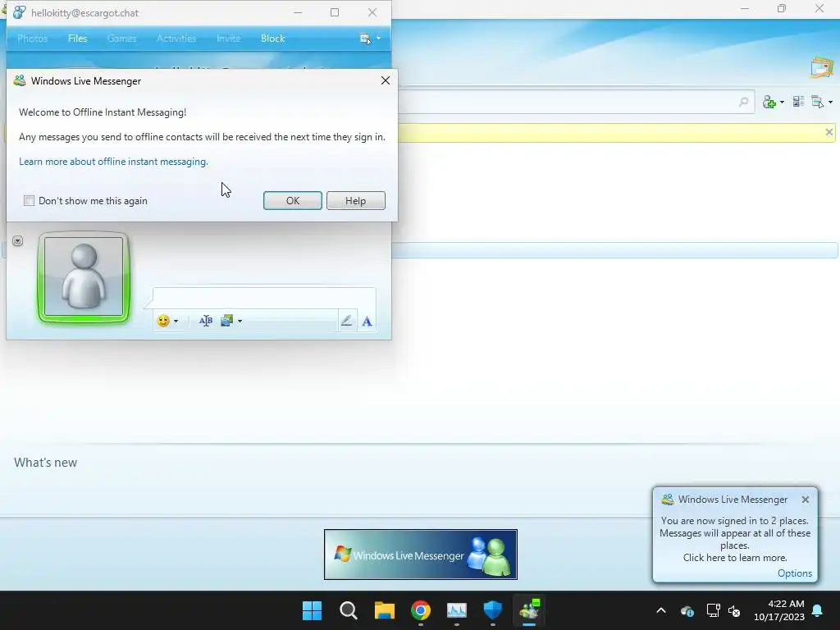The image size is (840, 630).
Task: Click here to learn more in toast
Action: pos(735,558)
